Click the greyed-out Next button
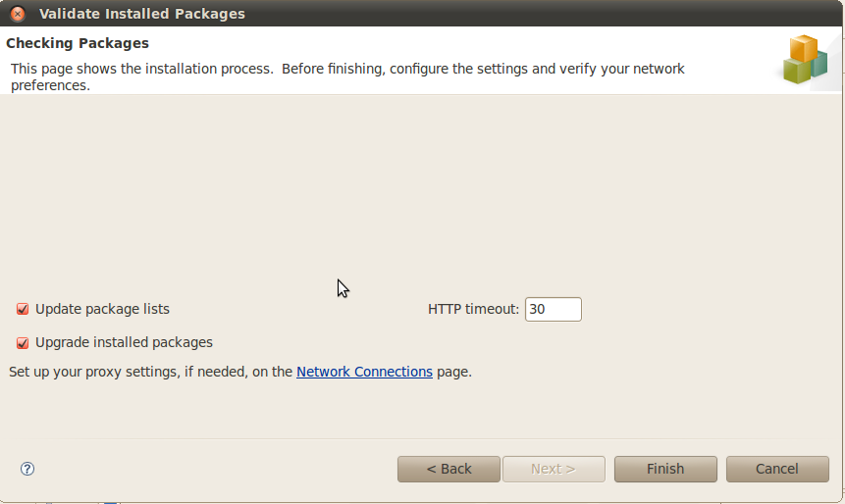This screenshot has height=504, width=845. 554,469
